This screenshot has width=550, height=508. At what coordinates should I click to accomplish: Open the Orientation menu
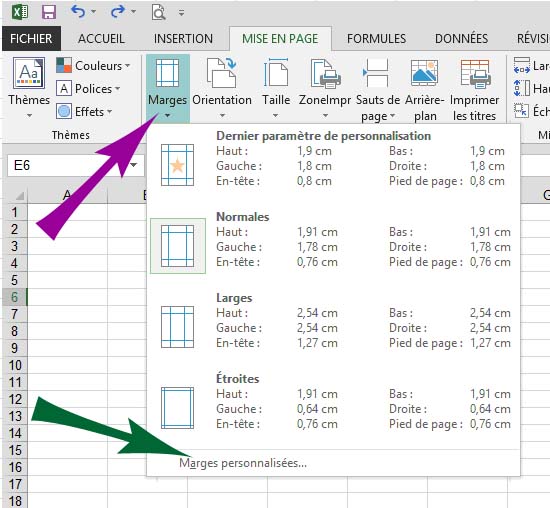pos(222,88)
